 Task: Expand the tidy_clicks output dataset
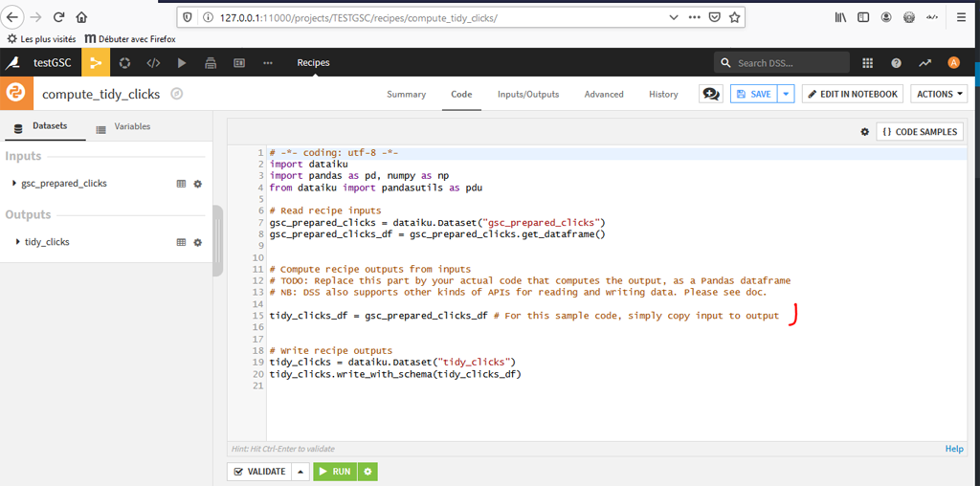pyautogui.click(x=18, y=242)
